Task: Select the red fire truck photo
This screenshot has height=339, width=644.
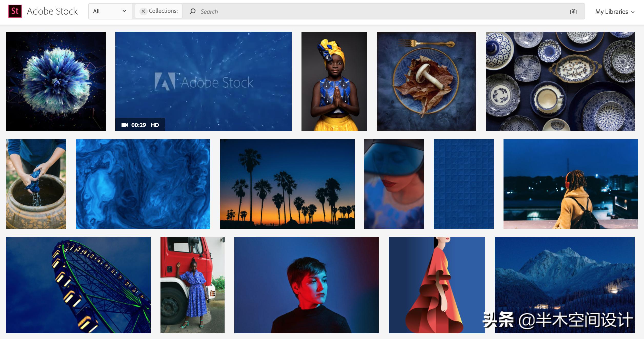Action: 192,285
